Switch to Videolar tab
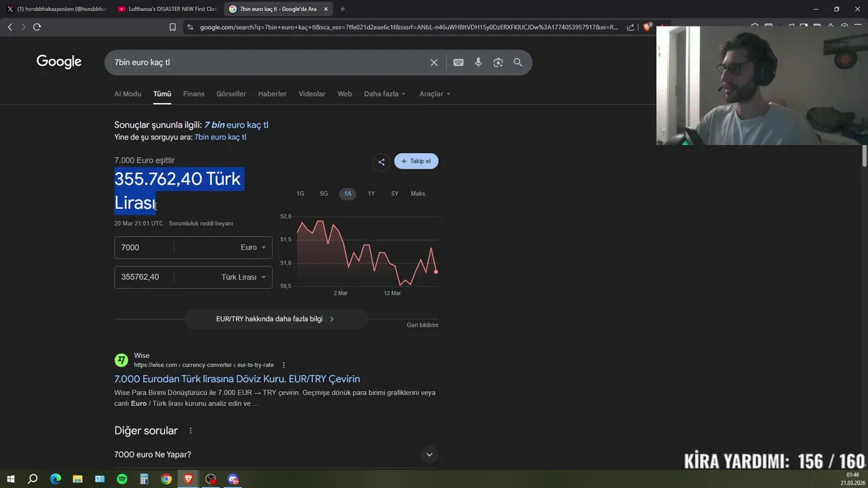 312,94
